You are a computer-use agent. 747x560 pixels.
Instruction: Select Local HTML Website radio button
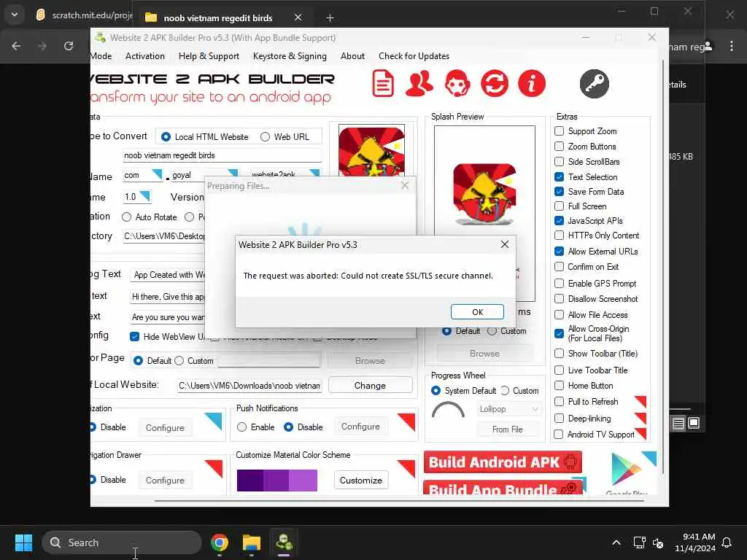point(166,136)
